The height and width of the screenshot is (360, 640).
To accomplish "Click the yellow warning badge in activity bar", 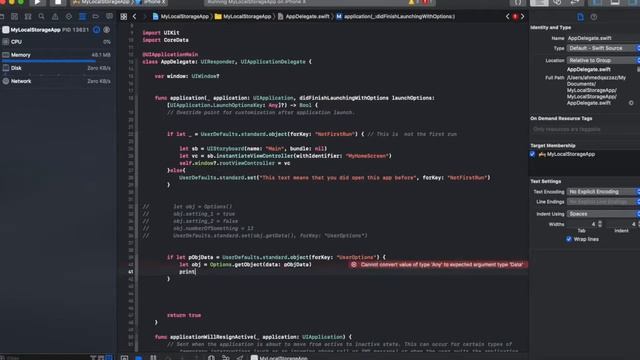I will click(411, 2).
